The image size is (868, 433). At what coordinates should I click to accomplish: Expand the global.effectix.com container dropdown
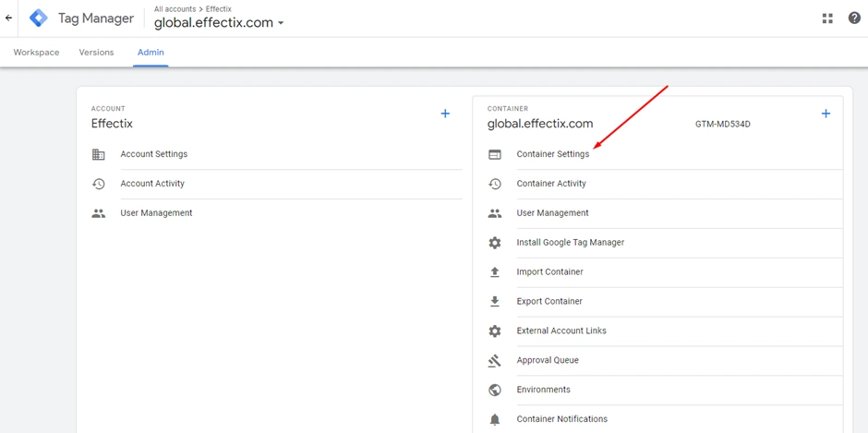point(281,23)
